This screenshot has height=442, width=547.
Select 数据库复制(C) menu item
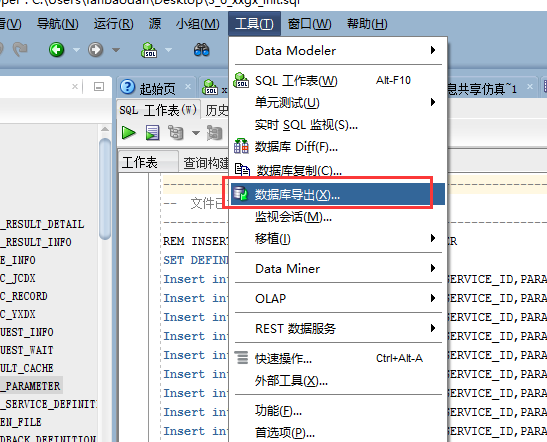(x=338, y=171)
